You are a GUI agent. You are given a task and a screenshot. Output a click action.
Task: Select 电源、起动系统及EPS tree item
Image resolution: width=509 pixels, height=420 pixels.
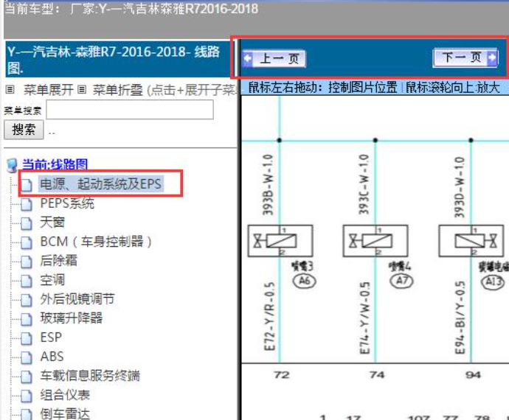(x=100, y=184)
